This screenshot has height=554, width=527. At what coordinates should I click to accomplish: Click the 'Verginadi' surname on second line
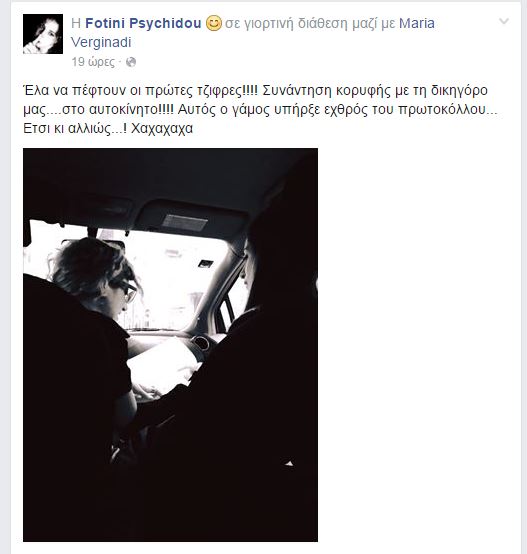pyautogui.click(x=101, y=42)
